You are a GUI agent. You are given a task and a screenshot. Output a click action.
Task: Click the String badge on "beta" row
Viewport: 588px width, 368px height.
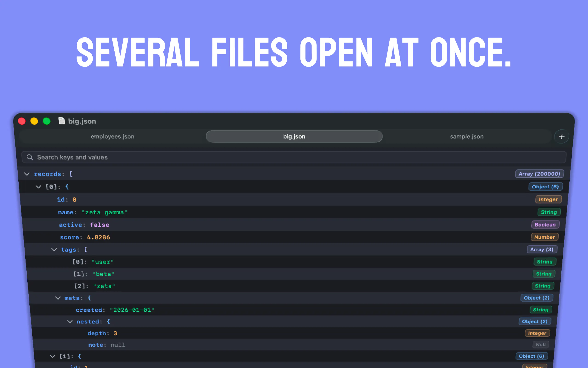coord(544,274)
